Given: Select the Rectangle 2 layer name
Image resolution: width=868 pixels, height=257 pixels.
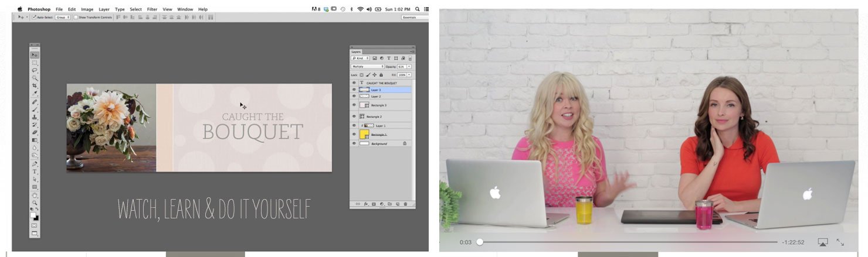Looking at the screenshot, I should tap(374, 116).
